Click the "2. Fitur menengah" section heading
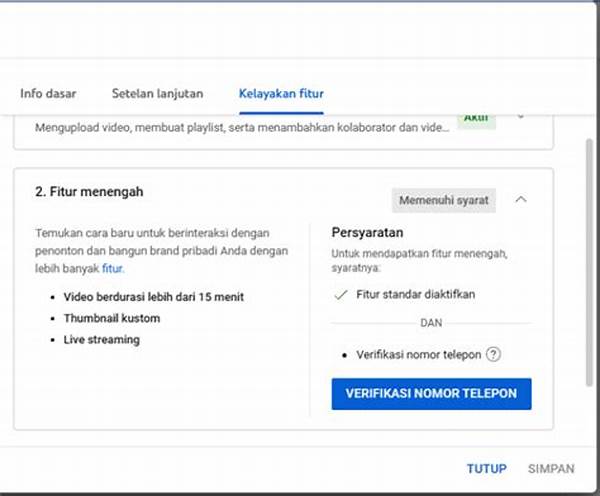The image size is (600, 496). pos(87,191)
